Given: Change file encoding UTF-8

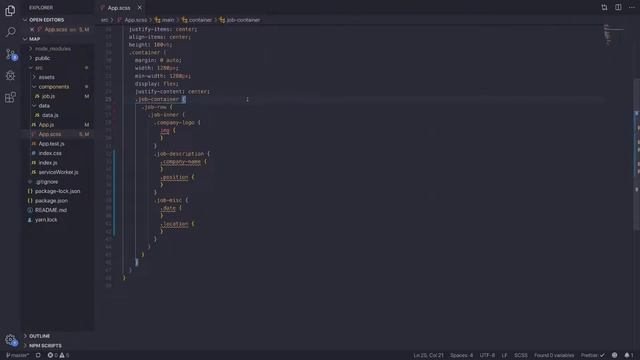Looking at the screenshot, I should click(x=487, y=355).
